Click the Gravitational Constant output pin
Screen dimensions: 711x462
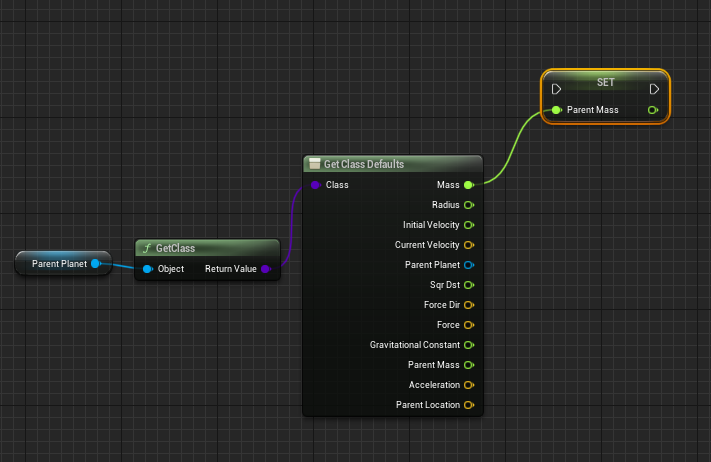[468, 345]
